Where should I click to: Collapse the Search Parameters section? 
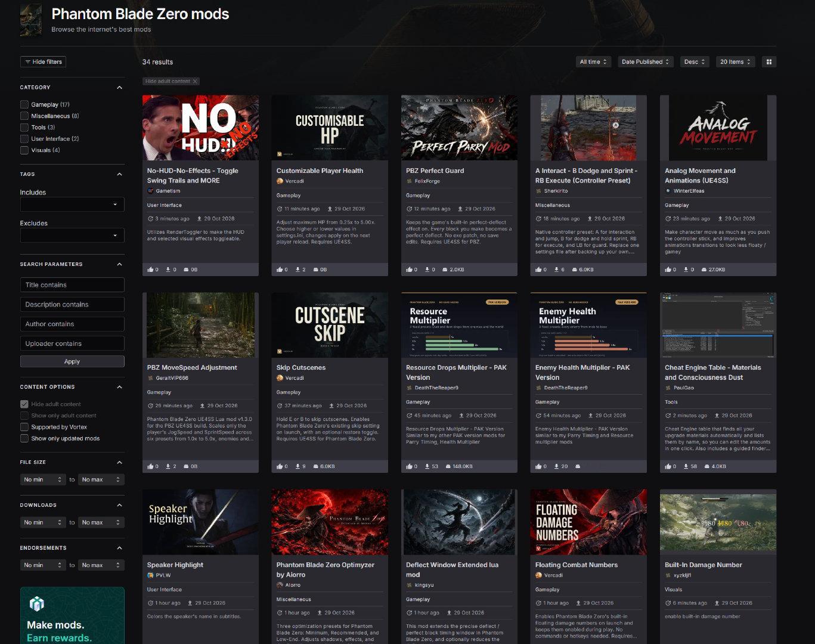[119, 264]
